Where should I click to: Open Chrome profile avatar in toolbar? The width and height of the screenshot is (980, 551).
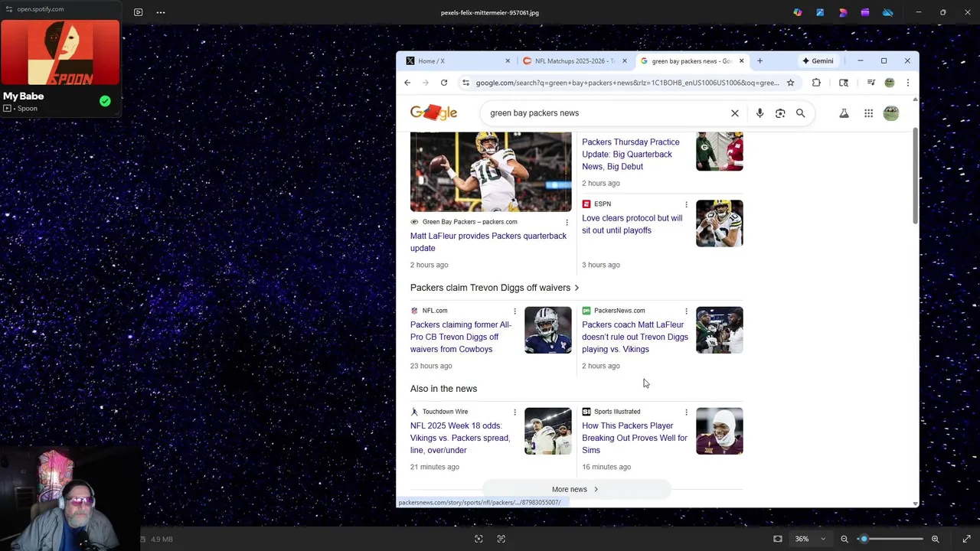890,83
